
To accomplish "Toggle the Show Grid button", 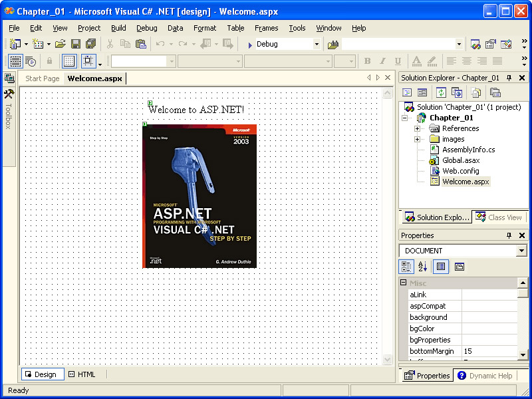I will click(x=69, y=61).
